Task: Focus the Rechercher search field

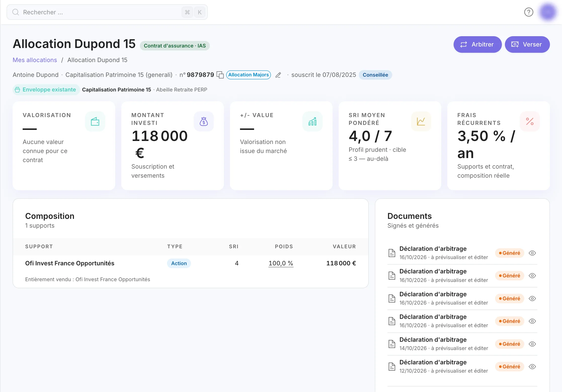Action: point(107,12)
